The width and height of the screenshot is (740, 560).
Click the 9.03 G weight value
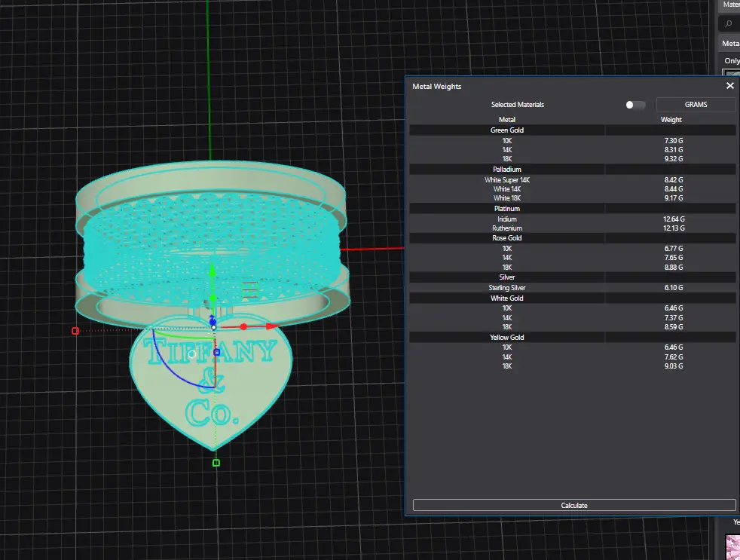[x=674, y=366]
